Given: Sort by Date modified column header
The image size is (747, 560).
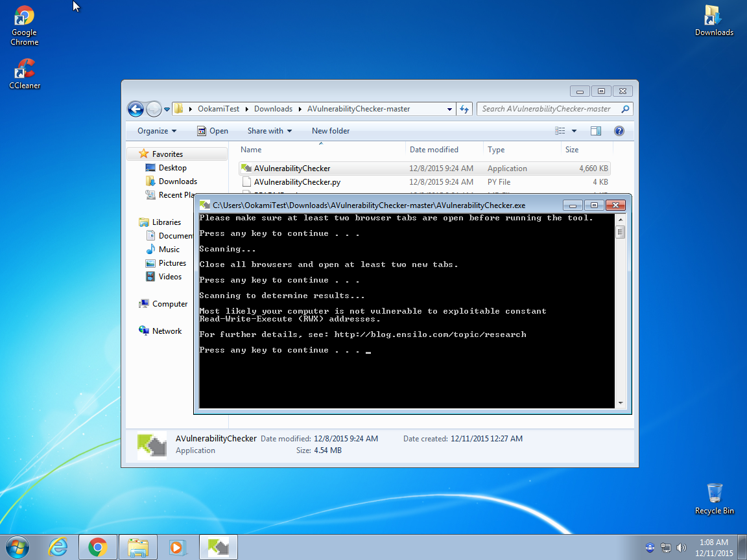Looking at the screenshot, I should [x=444, y=150].
